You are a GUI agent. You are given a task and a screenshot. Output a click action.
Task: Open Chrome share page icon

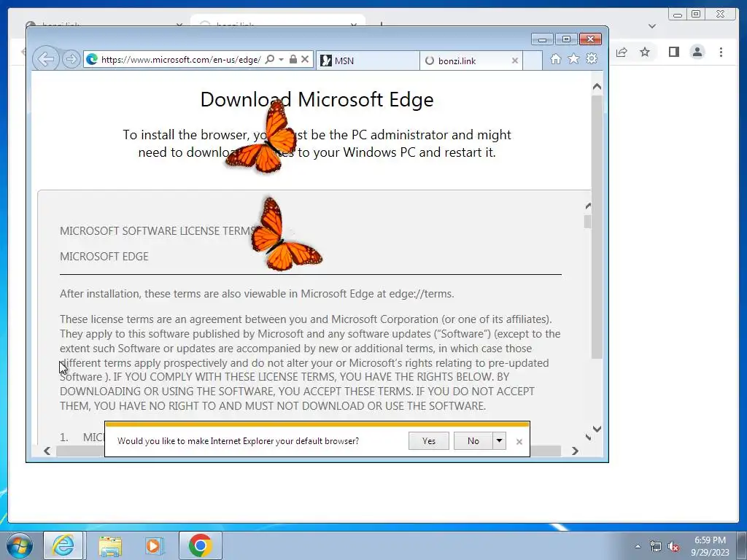pyautogui.click(x=622, y=52)
